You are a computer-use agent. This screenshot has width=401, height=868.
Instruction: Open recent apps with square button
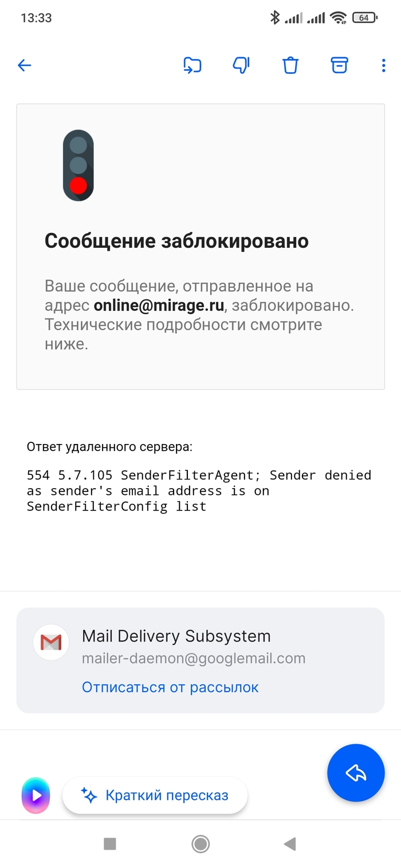point(109,843)
